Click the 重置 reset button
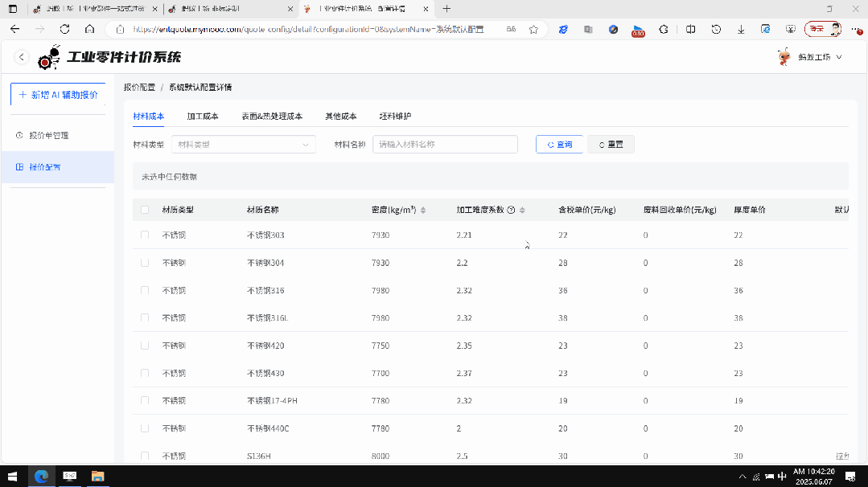This screenshot has height=487, width=868. pos(611,145)
